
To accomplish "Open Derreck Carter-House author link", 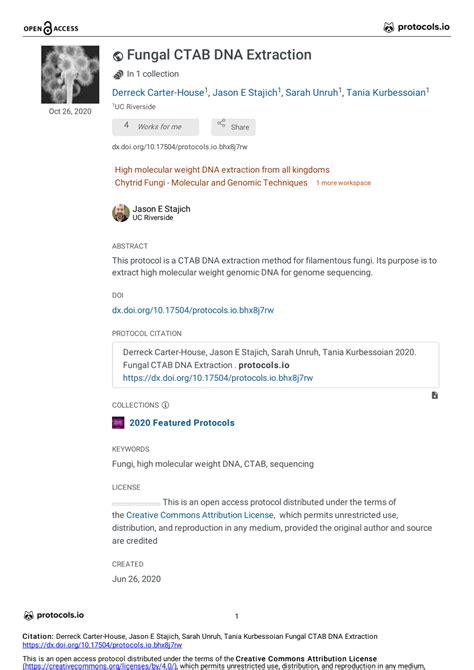I will (x=158, y=93).
